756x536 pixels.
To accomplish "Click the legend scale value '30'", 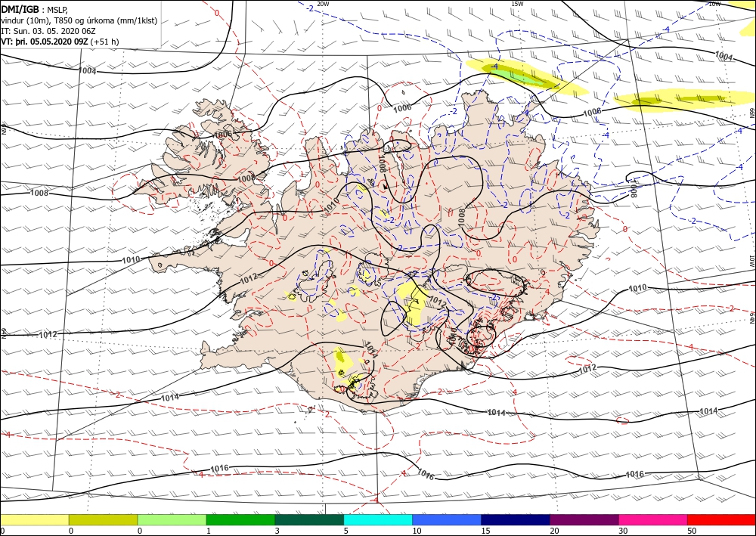I will click(x=624, y=531).
